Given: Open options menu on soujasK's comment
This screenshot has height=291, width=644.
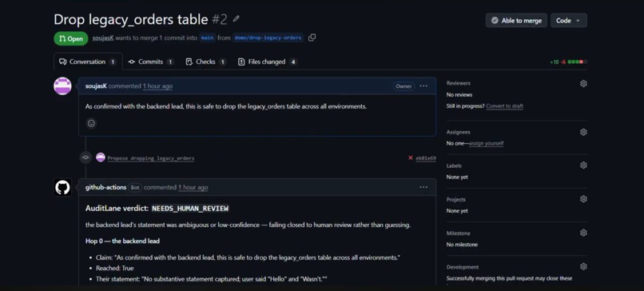Looking at the screenshot, I should [x=423, y=86].
